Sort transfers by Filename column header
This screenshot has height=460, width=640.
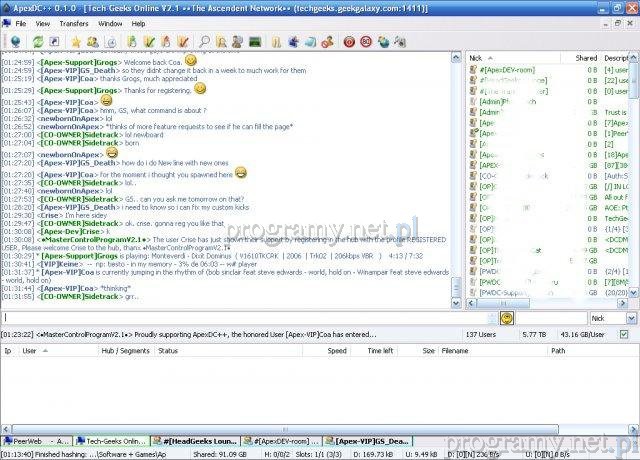click(455, 351)
